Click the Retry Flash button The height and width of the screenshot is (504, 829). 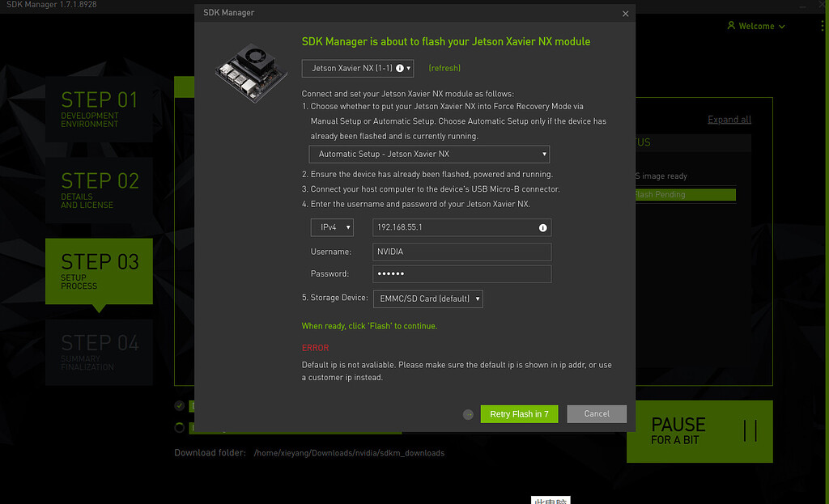click(x=519, y=414)
